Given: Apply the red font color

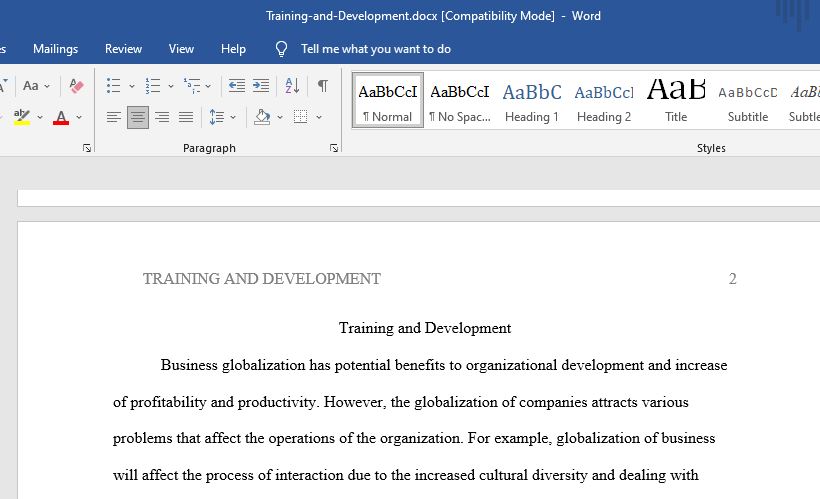Looking at the screenshot, I should [x=61, y=117].
